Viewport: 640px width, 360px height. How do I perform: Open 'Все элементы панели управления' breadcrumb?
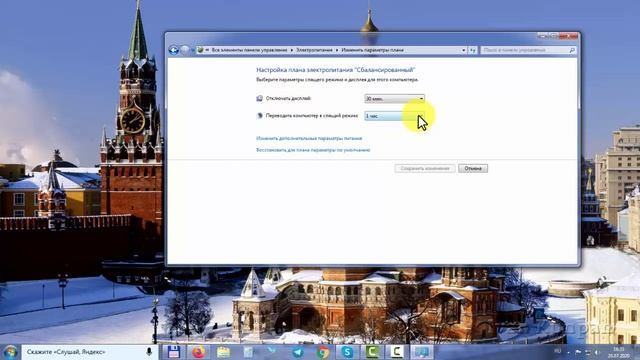(x=249, y=50)
